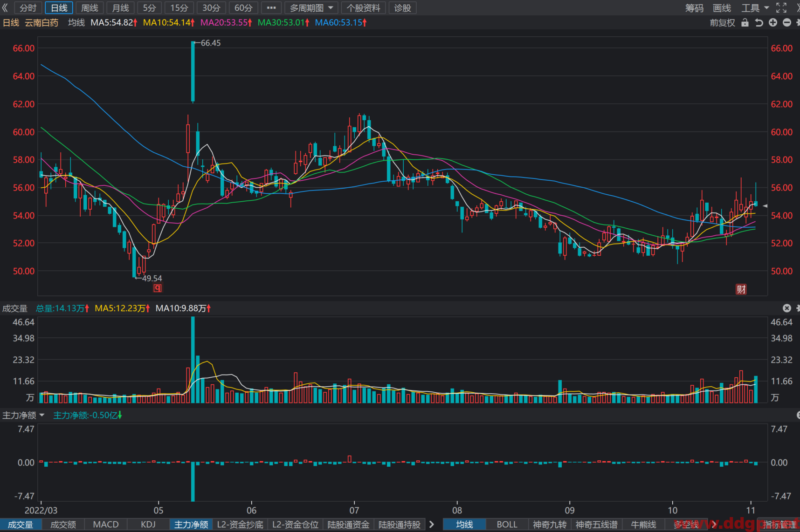The height and width of the screenshot is (532, 800).
Task: Select the 60分 period button
Action: point(243,8)
